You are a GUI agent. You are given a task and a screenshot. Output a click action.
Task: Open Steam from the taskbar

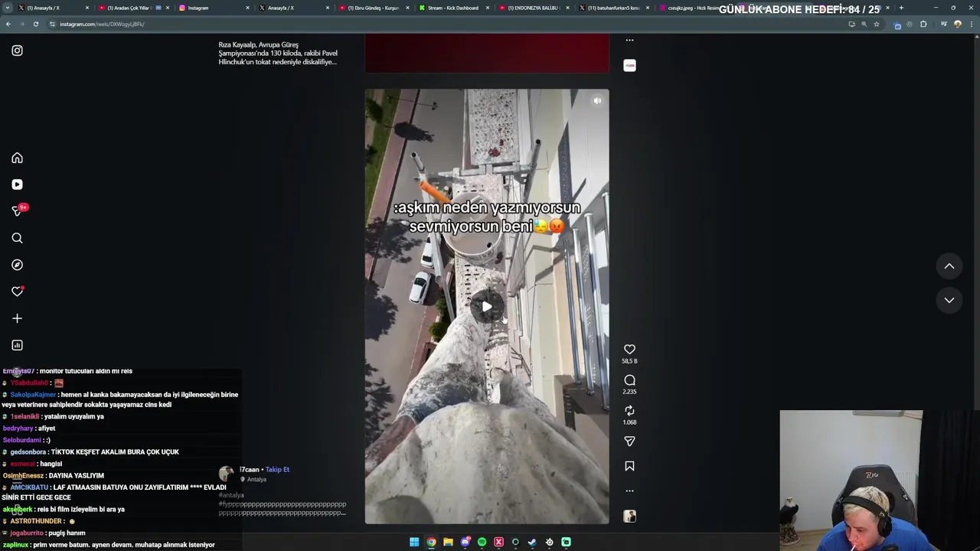[x=532, y=542]
